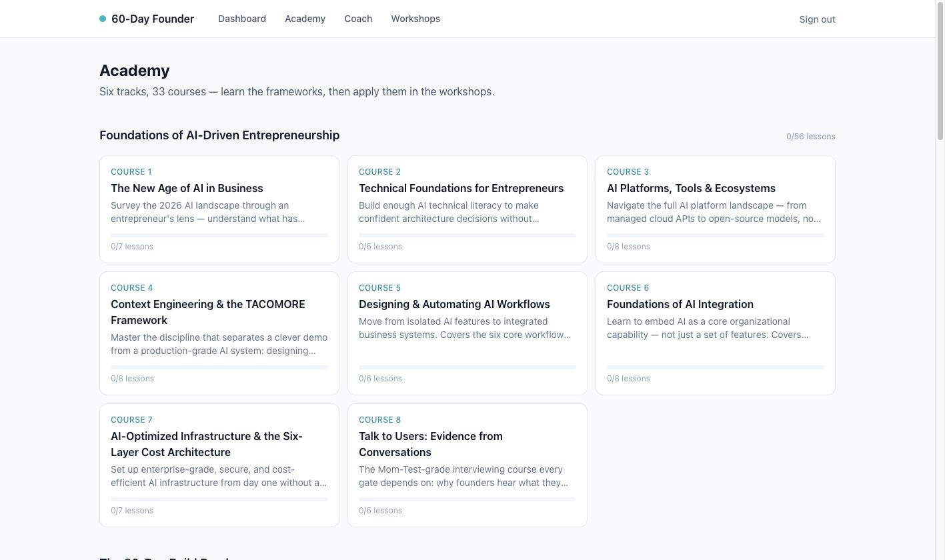Click the Six tracks, 33 courses subtitle
945x560 pixels.
(297, 91)
